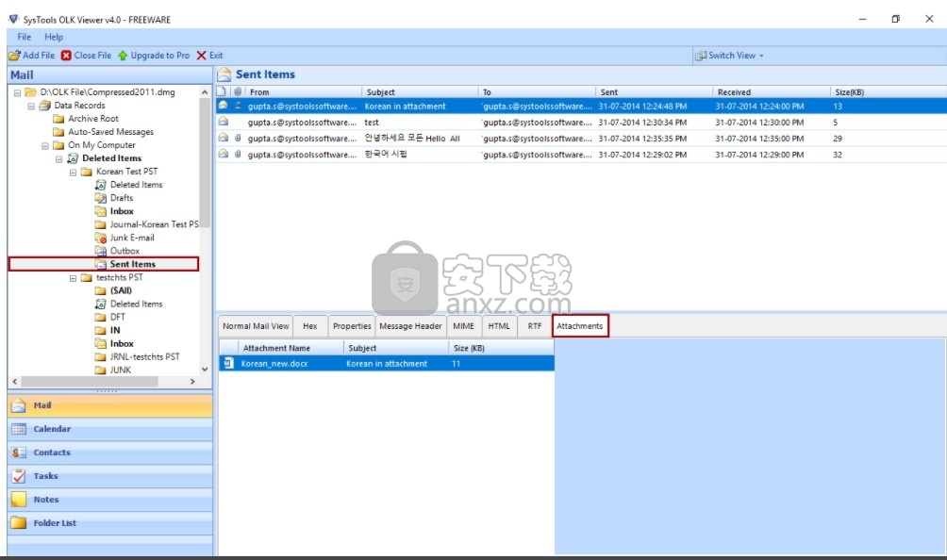Switch to the Attachments tab

tap(580, 326)
